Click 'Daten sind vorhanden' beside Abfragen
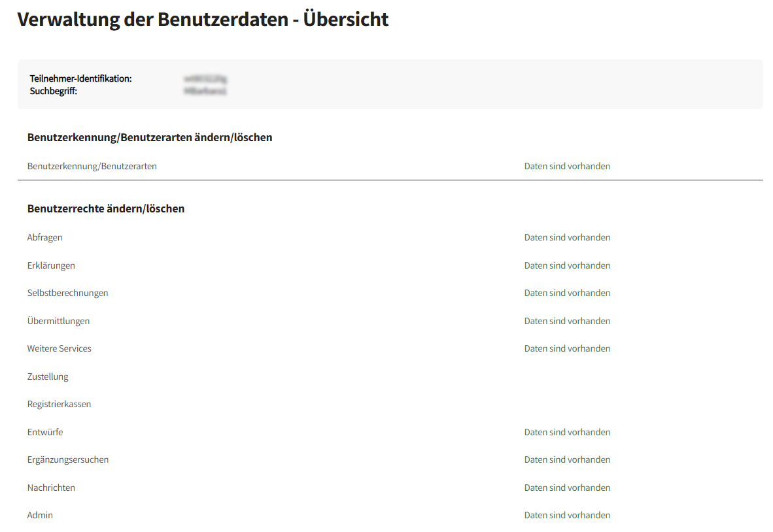This screenshot has width=773, height=532. click(567, 237)
